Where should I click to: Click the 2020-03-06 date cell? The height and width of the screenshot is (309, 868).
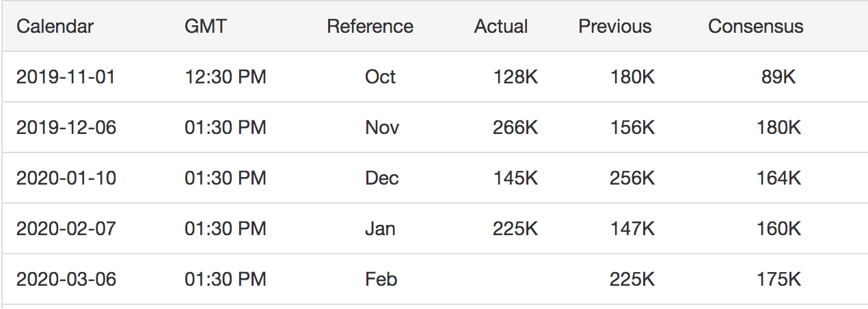(x=66, y=280)
